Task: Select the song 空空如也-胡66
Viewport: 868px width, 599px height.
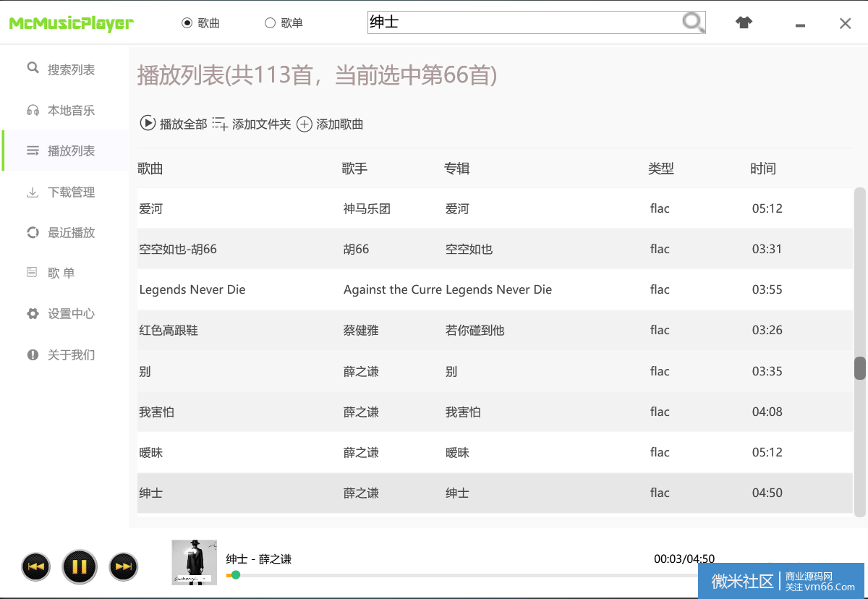Action: point(495,249)
